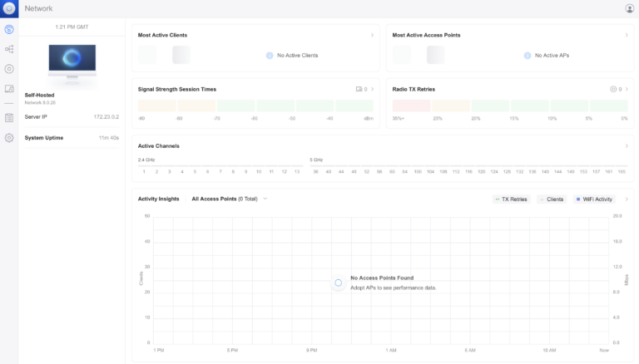Click the user account avatar icon
639x364 pixels.
pyautogui.click(x=629, y=8)
